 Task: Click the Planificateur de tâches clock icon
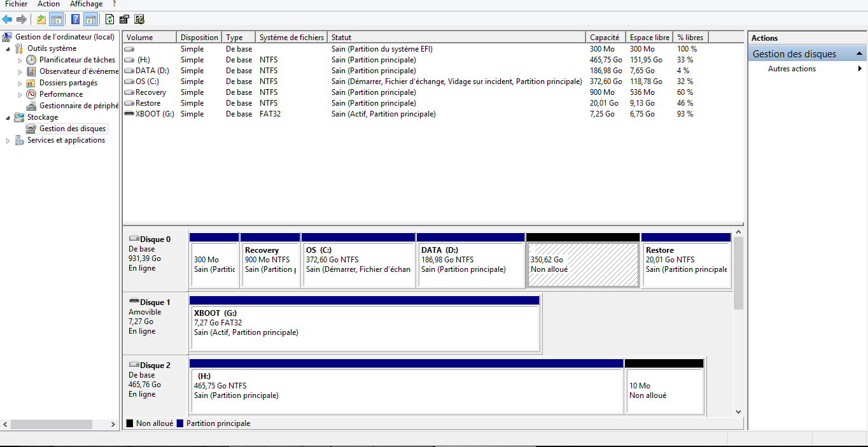[x=31, y=60]
